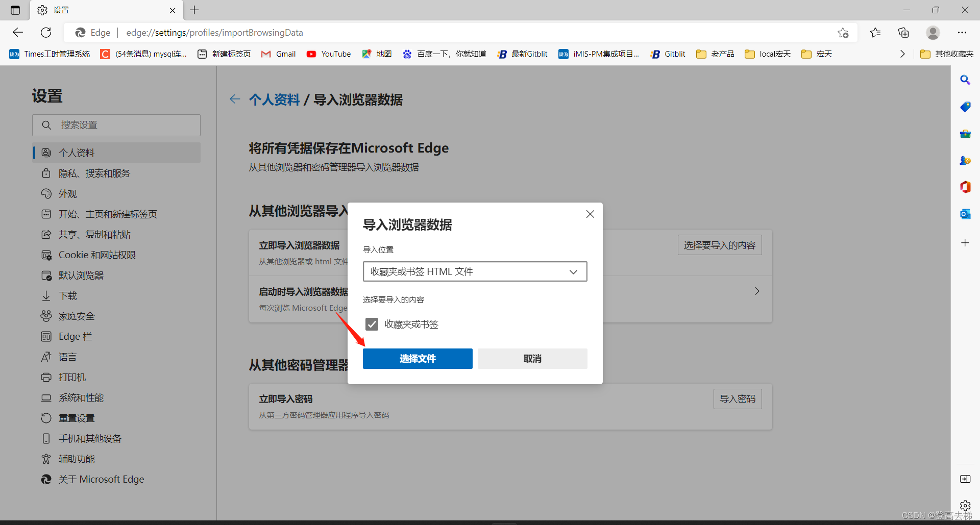Open local宏天 bookmark folder

point(768,54)
